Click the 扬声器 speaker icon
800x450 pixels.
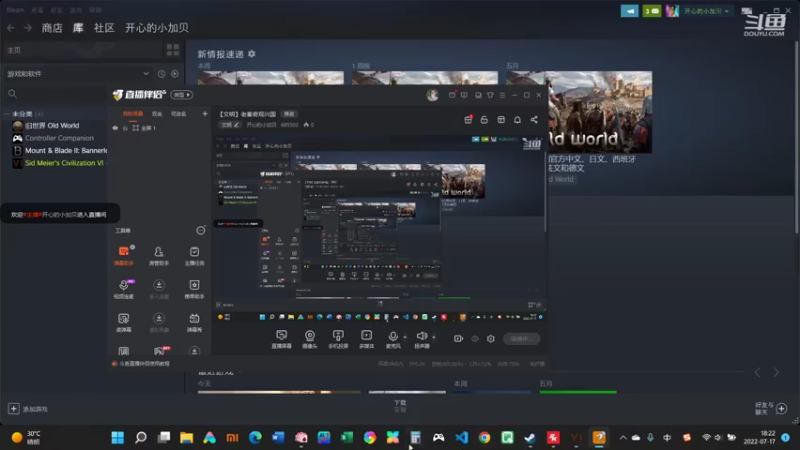point(421,336)
